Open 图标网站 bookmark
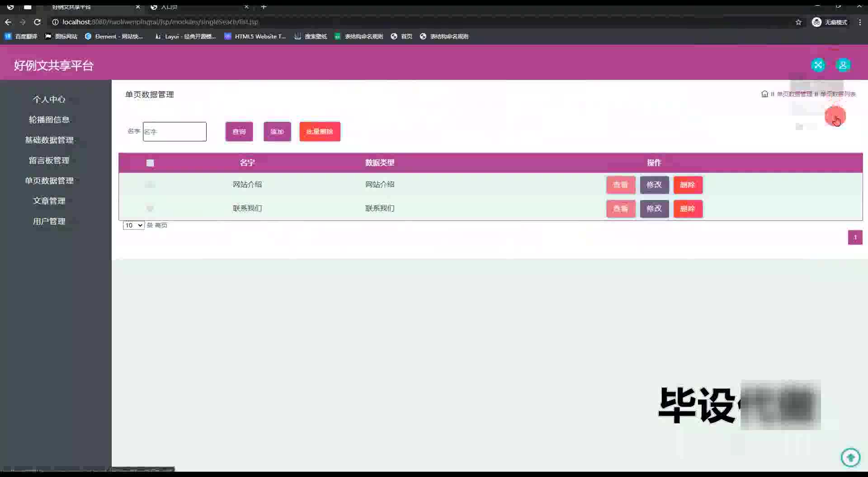 click(61, 36)
